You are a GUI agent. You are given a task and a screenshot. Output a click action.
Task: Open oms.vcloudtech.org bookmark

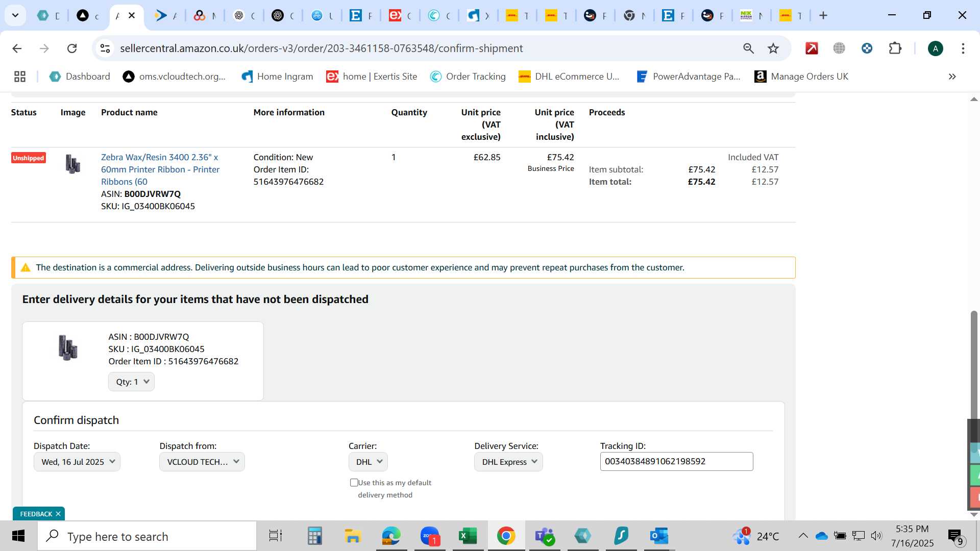(x=174, y=77)
